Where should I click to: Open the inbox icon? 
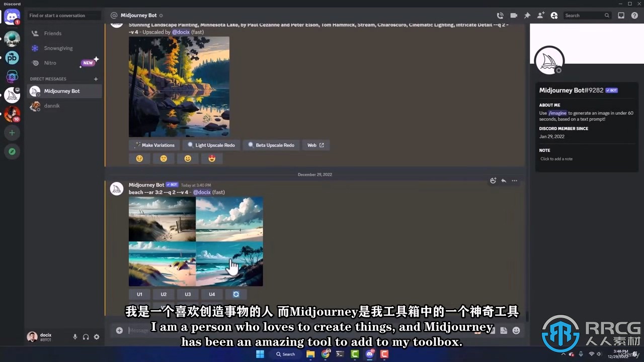(621, 16)
